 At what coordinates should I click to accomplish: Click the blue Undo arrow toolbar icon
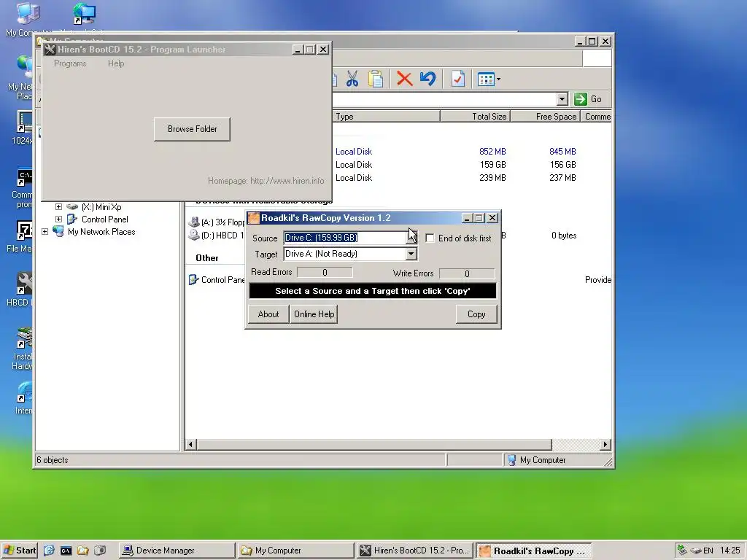point(427,79)
